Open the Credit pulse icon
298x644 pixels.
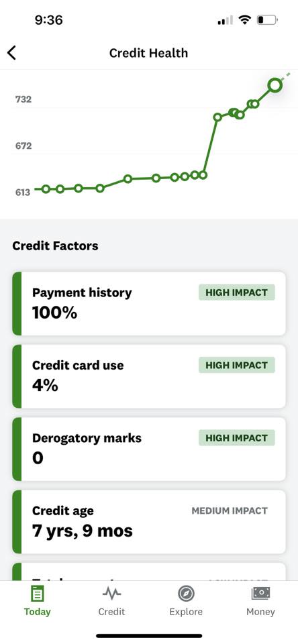111,594
